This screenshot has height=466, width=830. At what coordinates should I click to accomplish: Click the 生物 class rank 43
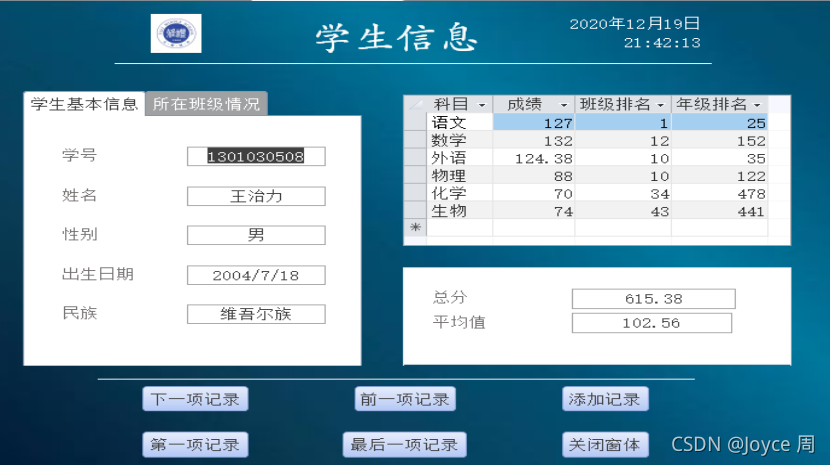[x=624, y=211]
